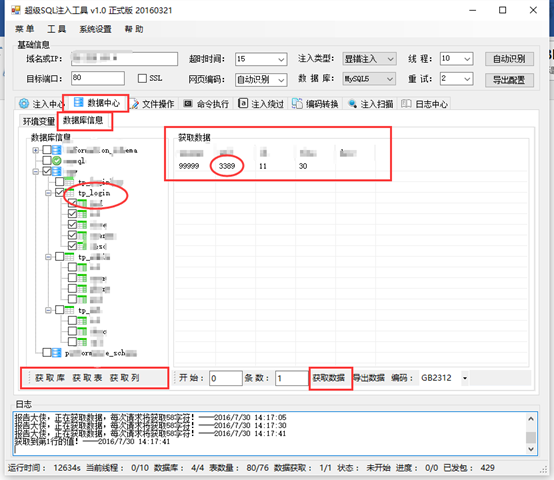
Task: Click the 编码转换 icon
Action: point(297,103)
